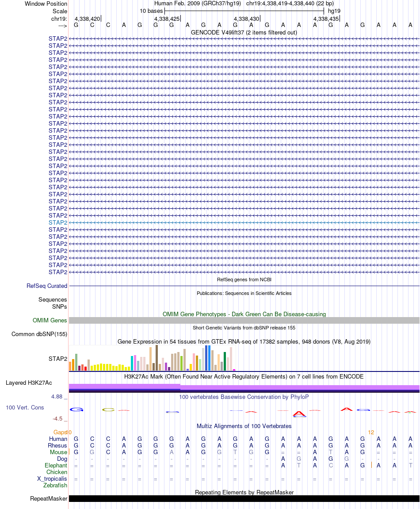The width and height of the screenshot is (420, 509).
Task: Click RefSeq genes from NCBI title
Action: pos(244,279)
